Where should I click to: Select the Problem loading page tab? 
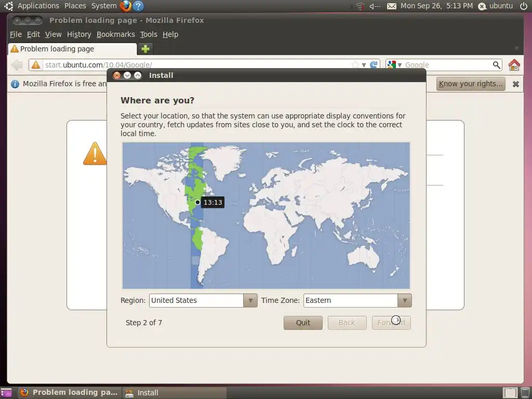[x=72, y=49]
